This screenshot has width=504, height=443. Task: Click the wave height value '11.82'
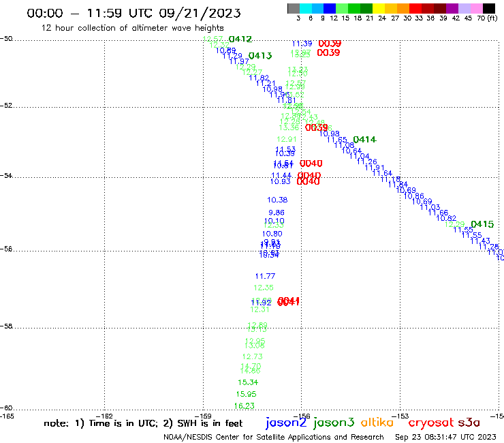point(259,78)
